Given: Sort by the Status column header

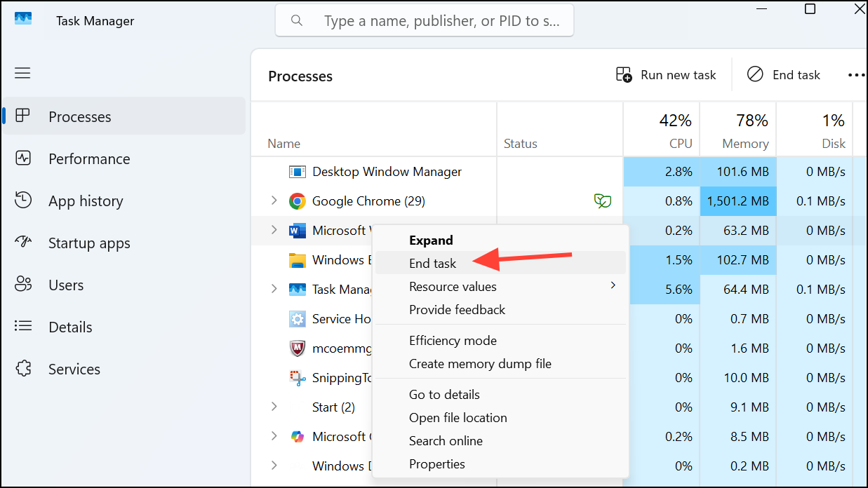Looking at the screenshot, I should 560,130.
